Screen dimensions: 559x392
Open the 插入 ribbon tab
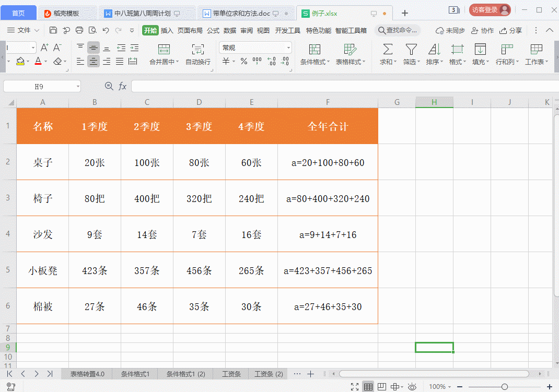[167, 31]
